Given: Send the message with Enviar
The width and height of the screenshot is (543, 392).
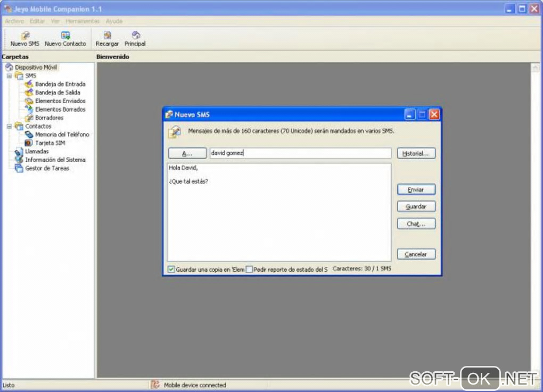Looking at the screenshot, I should click(416, 189).
